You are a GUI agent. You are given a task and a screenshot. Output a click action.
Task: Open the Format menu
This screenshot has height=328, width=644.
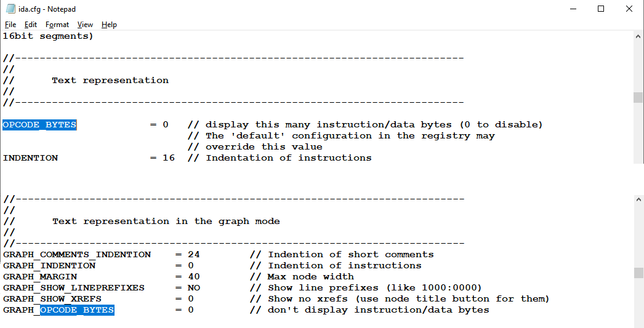tap(57, 25)
